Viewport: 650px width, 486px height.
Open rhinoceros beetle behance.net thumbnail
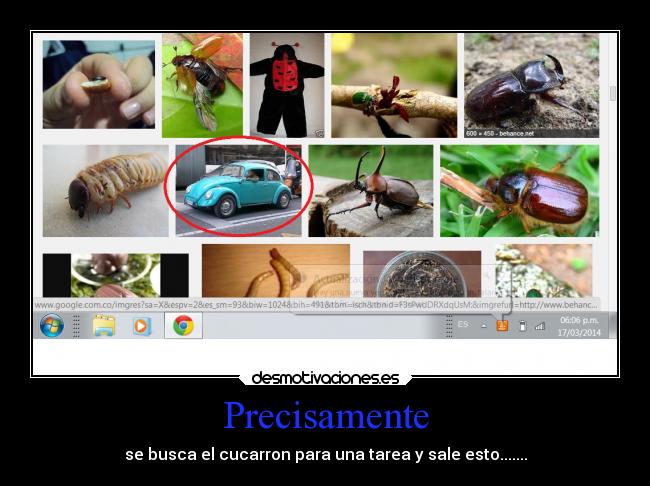[531, 85]
